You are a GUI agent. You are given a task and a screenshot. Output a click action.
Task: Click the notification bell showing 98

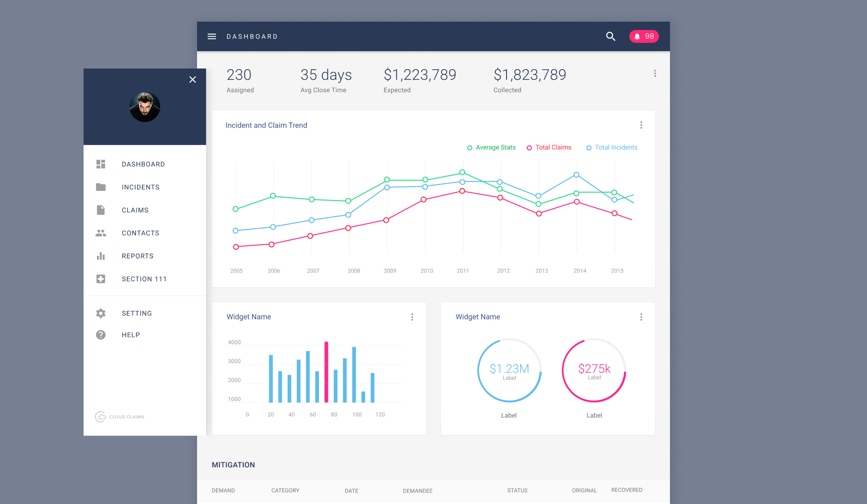pos(644,36)
